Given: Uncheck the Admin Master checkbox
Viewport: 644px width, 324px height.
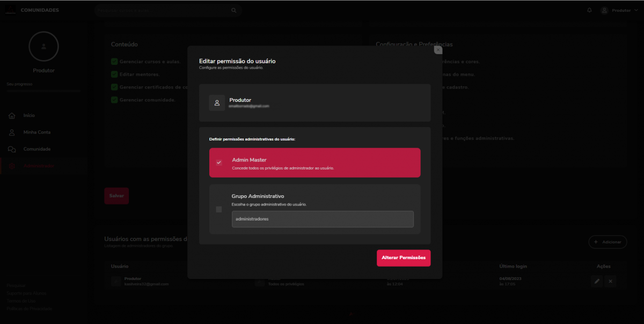Looking at the screenshot, I should click(x=219, y=163).
